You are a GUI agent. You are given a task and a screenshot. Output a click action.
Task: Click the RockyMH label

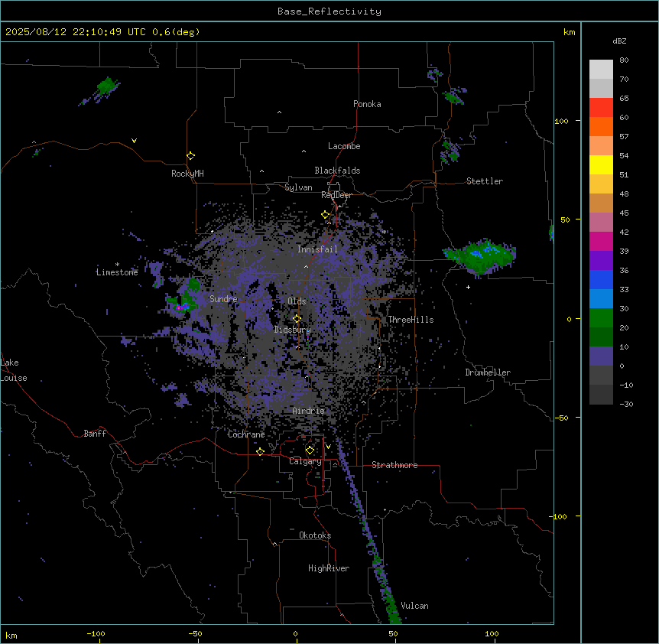click(x=187, y=174)
